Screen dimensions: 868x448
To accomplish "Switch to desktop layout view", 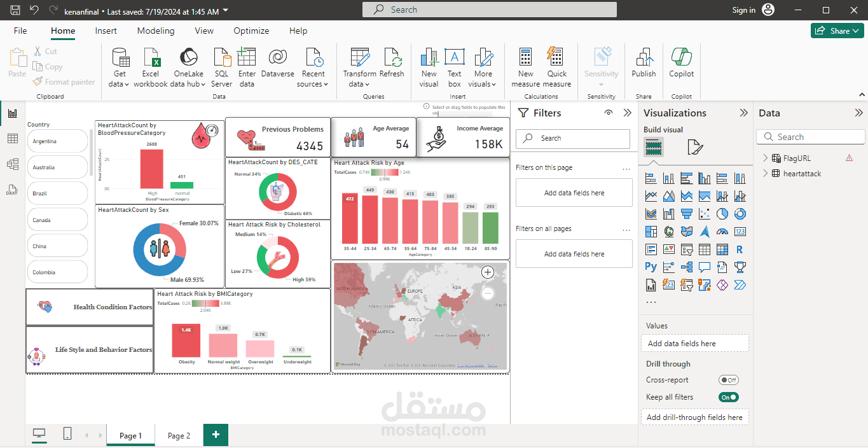I will coord(39,434).
